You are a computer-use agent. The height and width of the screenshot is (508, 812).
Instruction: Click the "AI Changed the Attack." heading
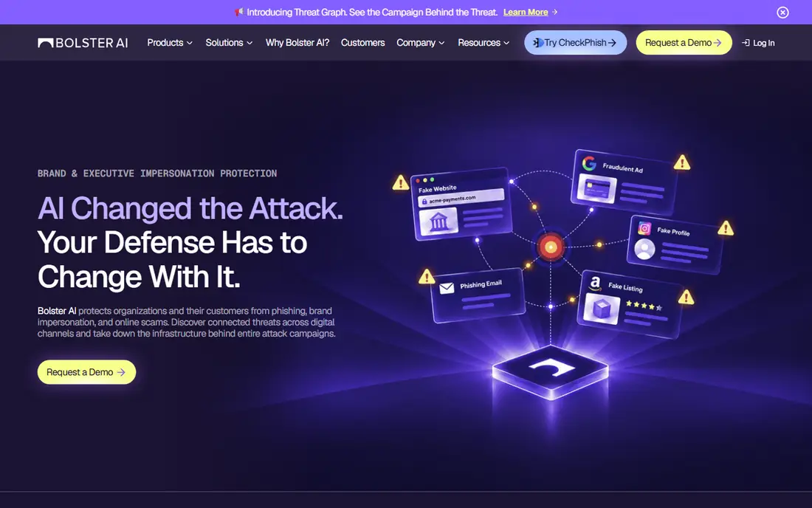coord(190,208)
